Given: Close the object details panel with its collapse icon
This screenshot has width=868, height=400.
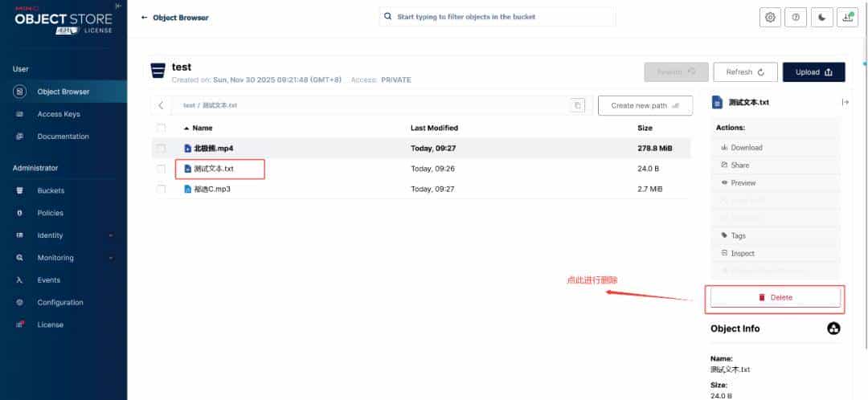Looking at the screenshot, I should [845, 102].
